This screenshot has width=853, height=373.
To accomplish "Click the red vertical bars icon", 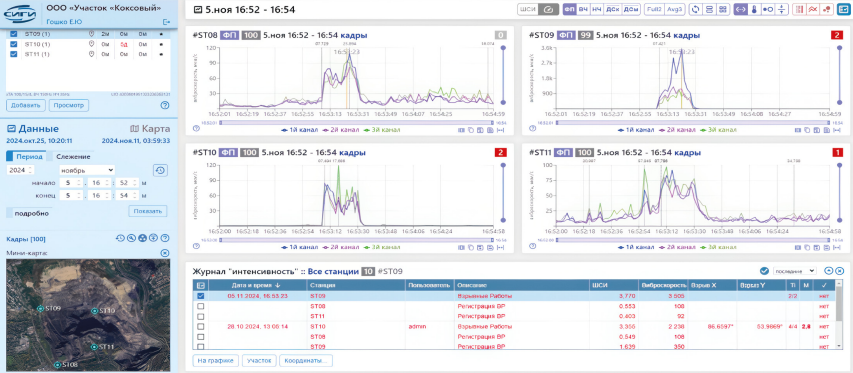I will [x=799, y=9].
